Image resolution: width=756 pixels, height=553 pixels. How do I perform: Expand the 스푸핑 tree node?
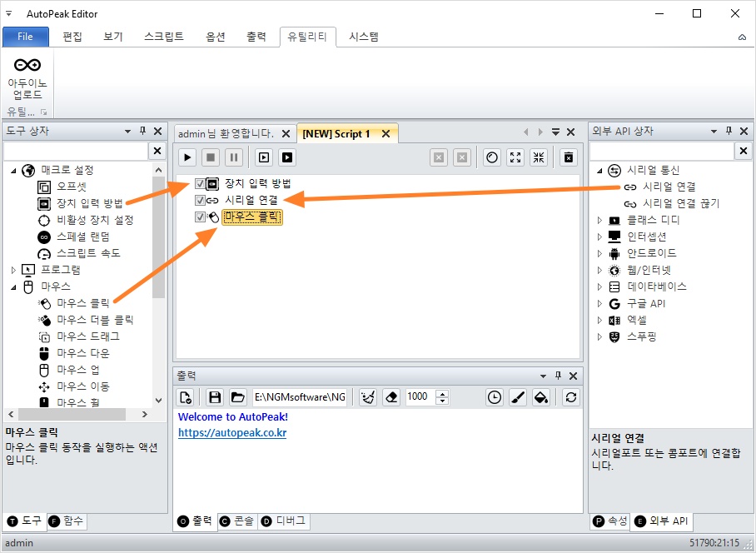(x=599, y=337)
